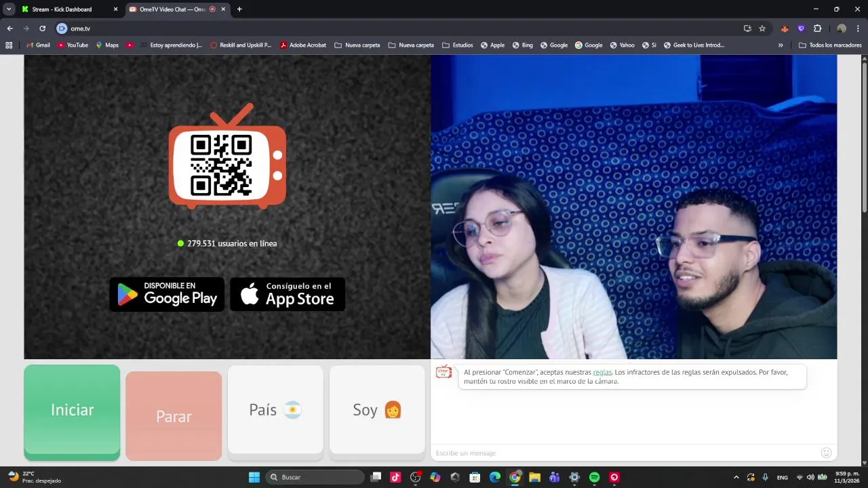868x488 pixels.
Task: Open the Todos los marcadores folder
Action: 830,45
